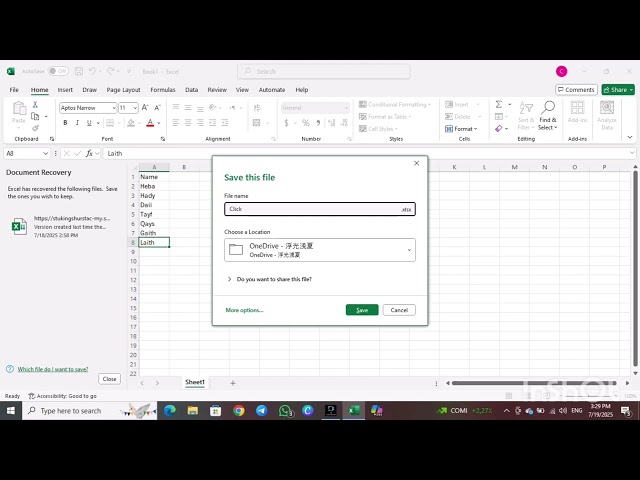Click the Windows Start button
Screen dimensions: 640x480
[11, 411]
